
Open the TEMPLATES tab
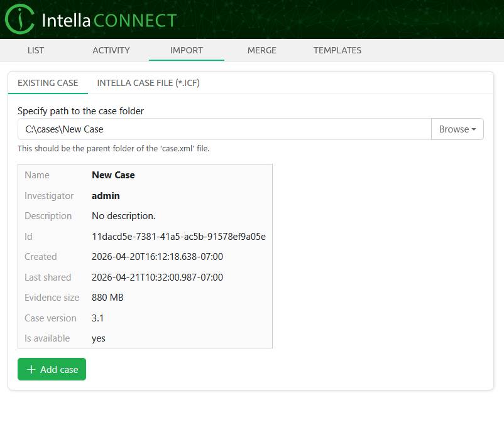(x=337, y=50)
